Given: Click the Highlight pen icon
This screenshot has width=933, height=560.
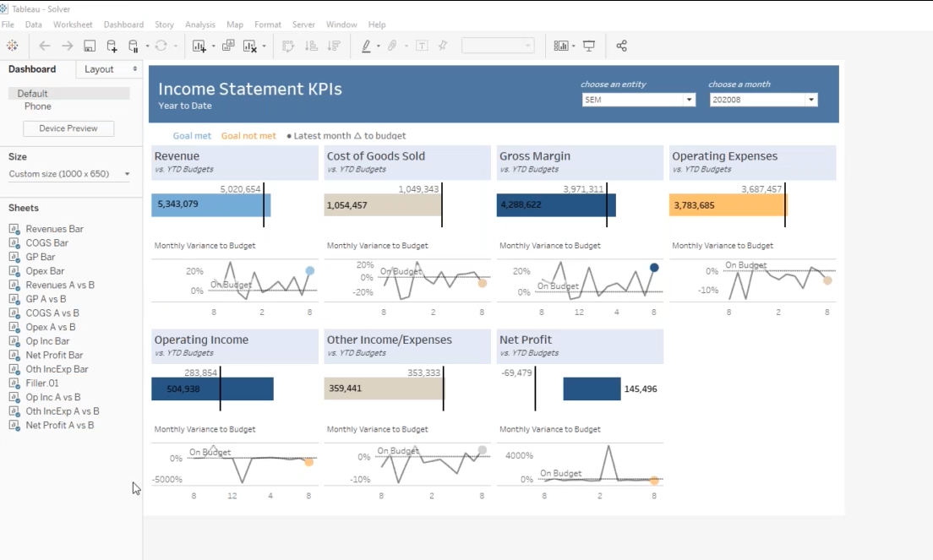Looking at the screenshot, I should tap(366, 46).
